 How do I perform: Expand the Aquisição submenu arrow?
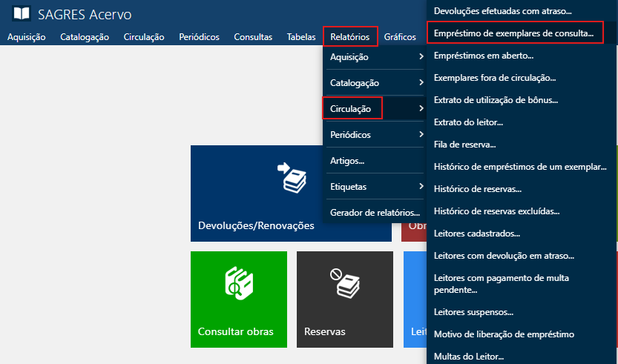(x=421, y=57)
